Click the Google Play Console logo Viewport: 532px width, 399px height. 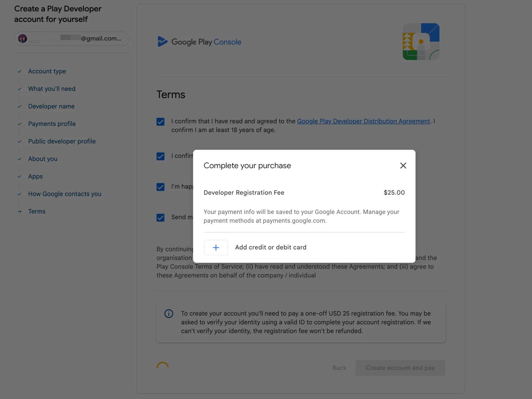coord(199,42)
